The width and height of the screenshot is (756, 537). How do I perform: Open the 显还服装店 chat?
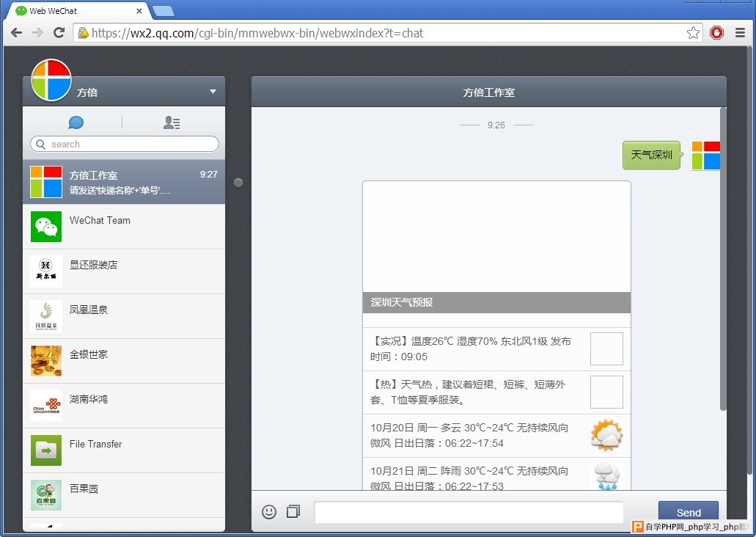(124, 271)
